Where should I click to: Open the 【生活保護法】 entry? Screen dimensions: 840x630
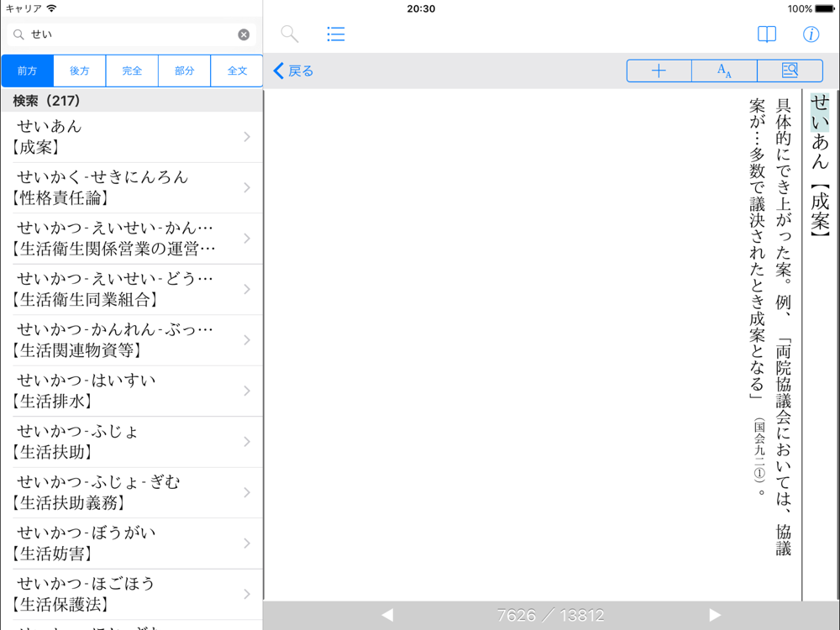point(132,594)
